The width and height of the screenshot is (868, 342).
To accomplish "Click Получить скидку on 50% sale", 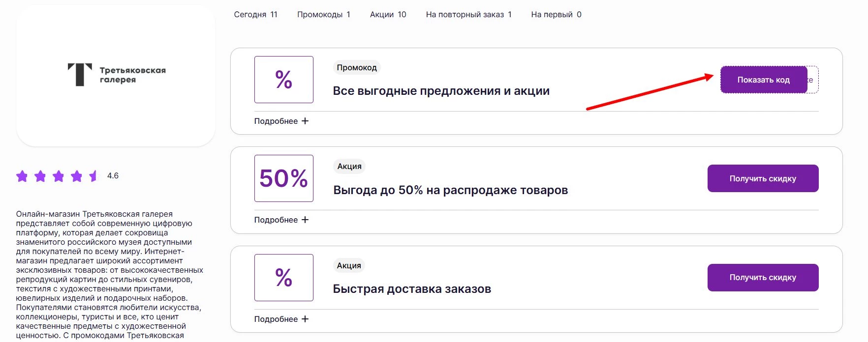I will [762, 178].
